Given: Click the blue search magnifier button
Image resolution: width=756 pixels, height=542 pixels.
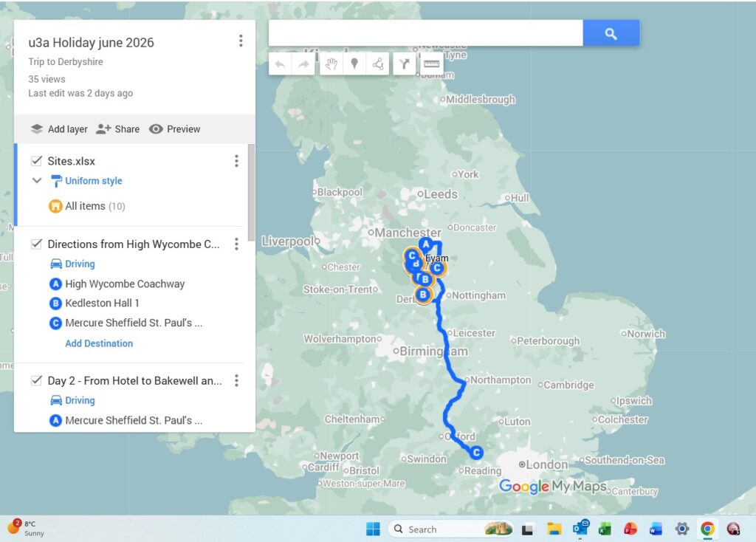Looking at the screenshot, I should pyautogui.click(x=611, y=33).
